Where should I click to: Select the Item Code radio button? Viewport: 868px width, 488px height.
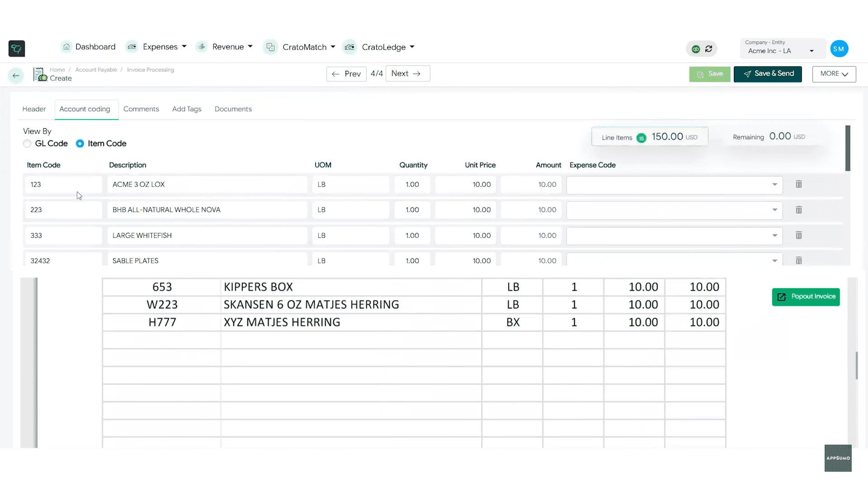pos(80,144)
